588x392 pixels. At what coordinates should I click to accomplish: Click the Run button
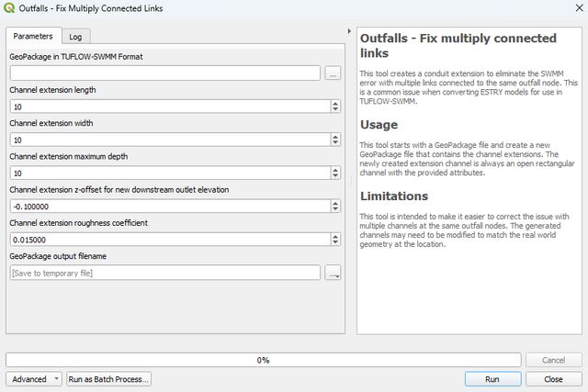point(492,378)
